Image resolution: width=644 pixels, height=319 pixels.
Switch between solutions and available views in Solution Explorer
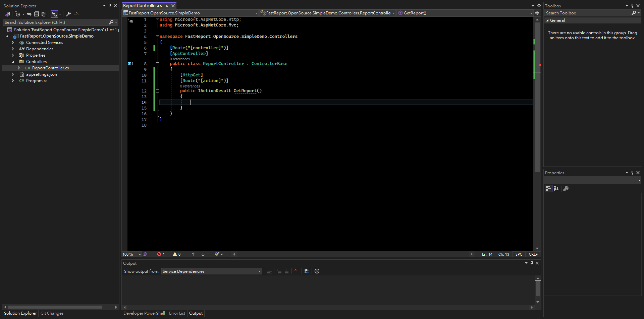[7, 14]
